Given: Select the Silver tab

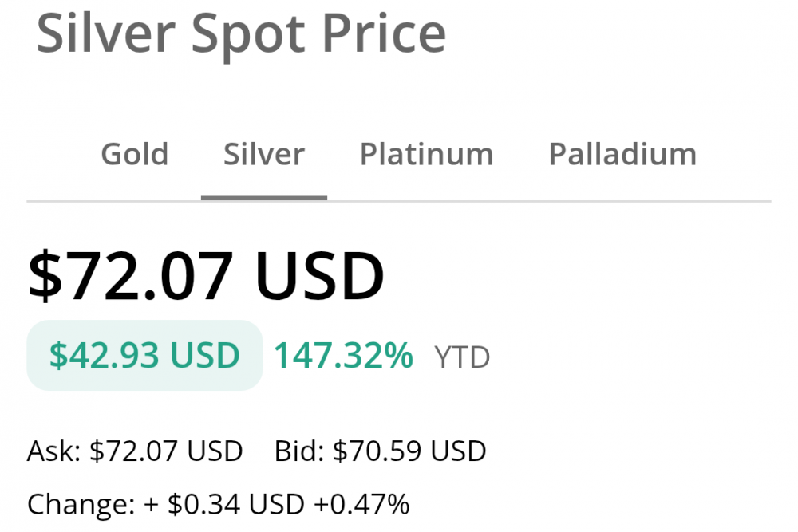Looking at the screenshot, I should (x=264, y=154).
